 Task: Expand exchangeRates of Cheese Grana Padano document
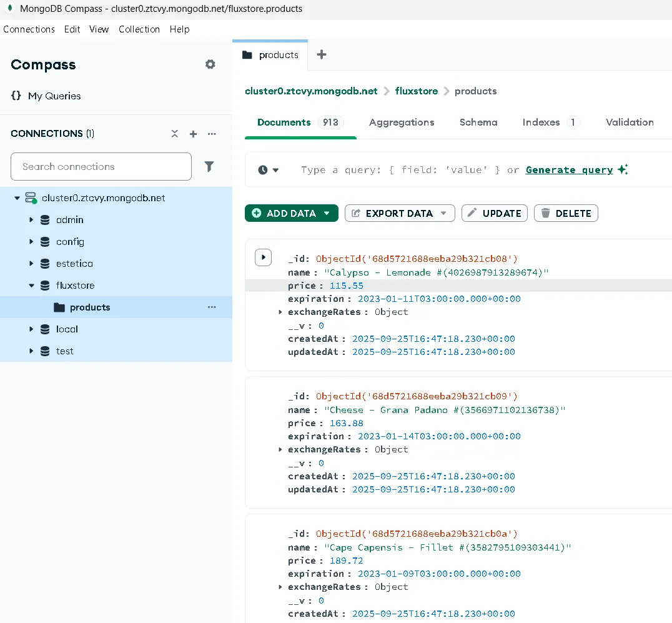pyautogui.click(x=280, y=450)
